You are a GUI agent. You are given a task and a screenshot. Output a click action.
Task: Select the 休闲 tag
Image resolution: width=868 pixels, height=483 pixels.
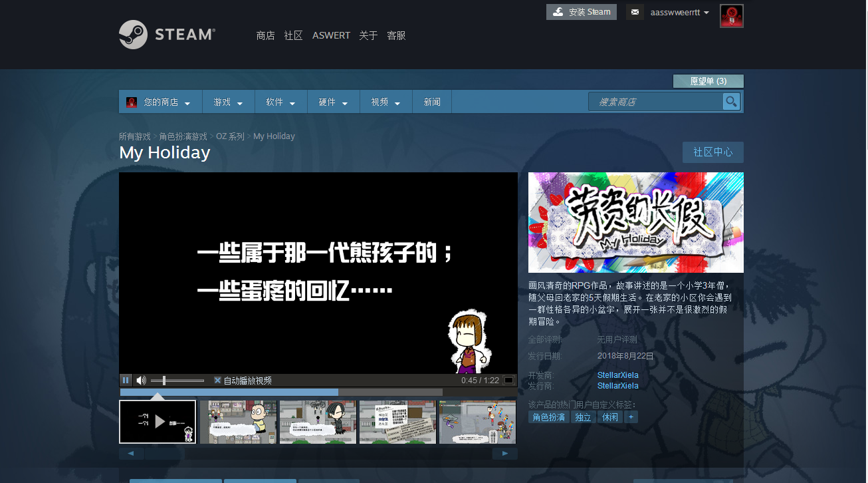point(610,417)
